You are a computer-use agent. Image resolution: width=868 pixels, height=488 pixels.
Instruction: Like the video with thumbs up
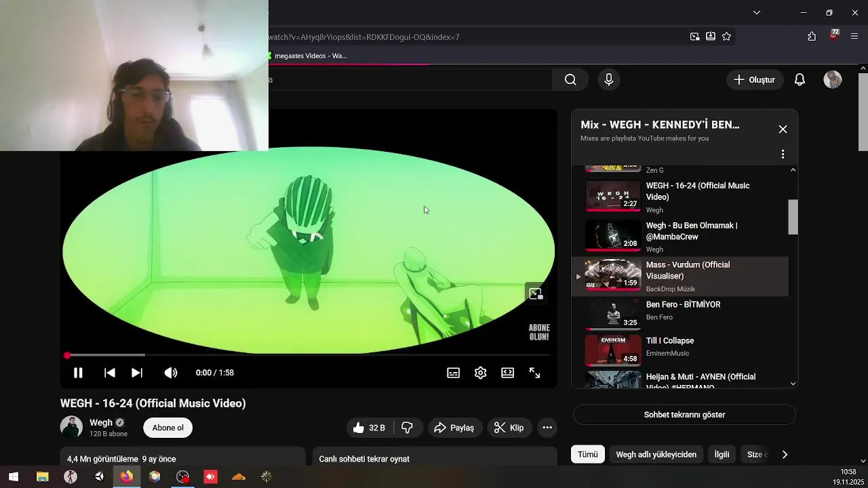(368, 428)
